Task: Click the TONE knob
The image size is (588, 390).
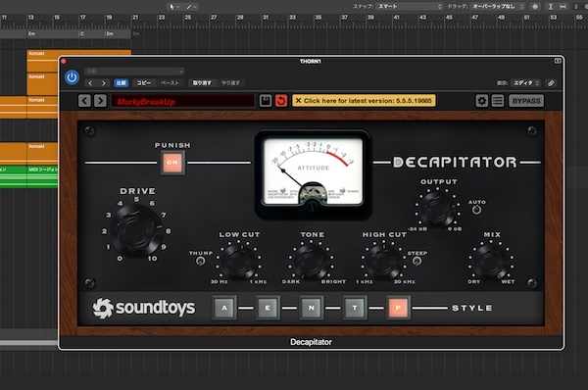Action: point(312,261)
